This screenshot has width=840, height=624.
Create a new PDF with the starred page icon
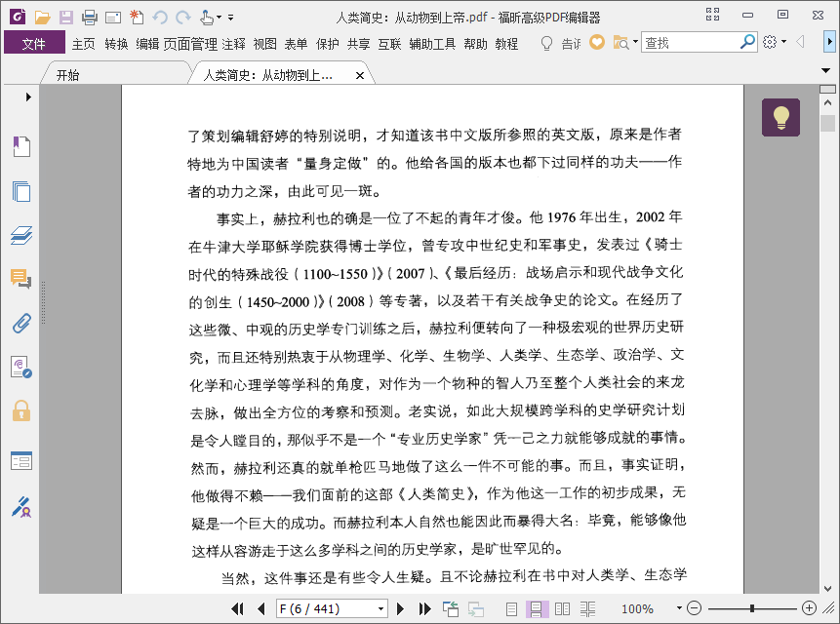tap(137, 18)
